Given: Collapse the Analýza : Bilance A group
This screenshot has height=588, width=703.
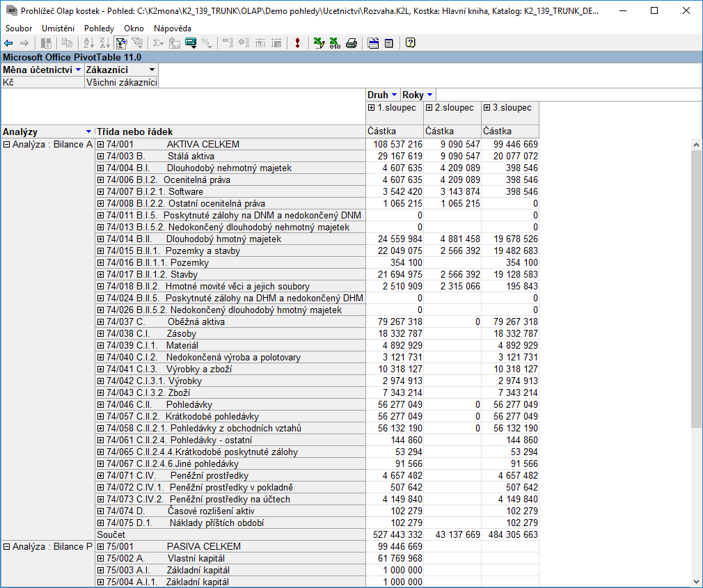Looking at the screenshot, I should (x=7, y=145).
